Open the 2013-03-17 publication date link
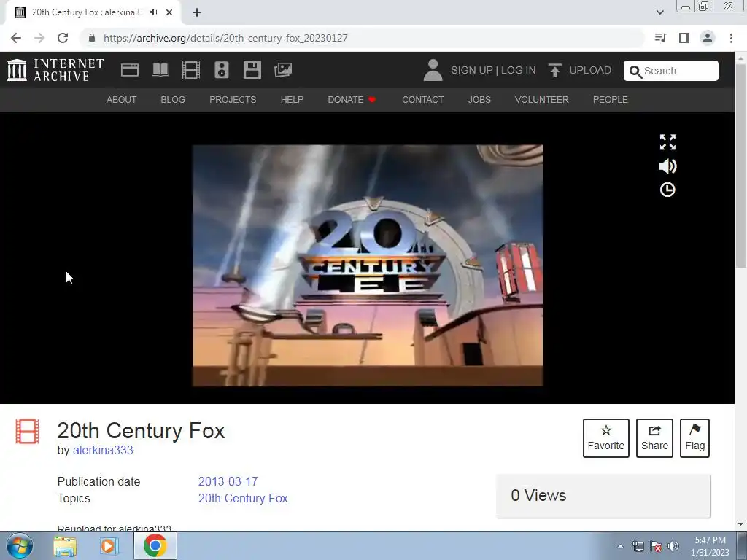747x560 pixels. [x=228, y=481]
